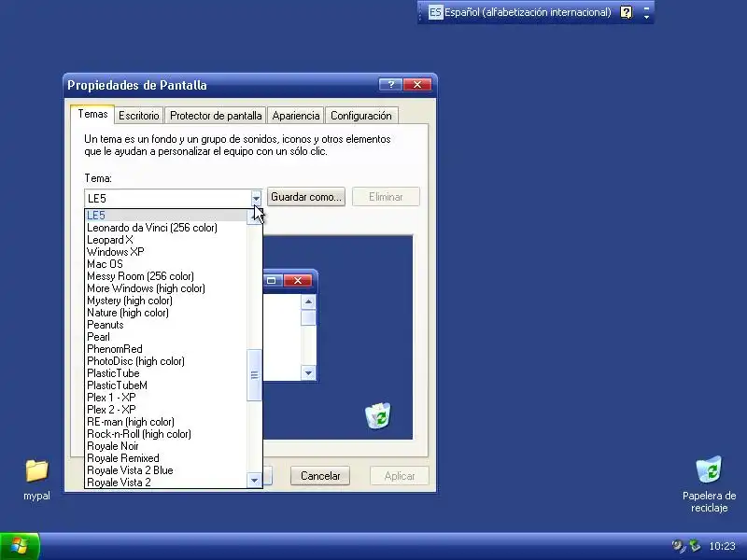Click the preview window scroll up arrow
The width and height of the screenshot is (747, 560).
(308, 301)
